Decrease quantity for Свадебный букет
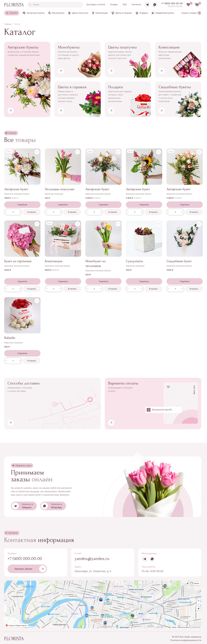Image resolution: width=207 pixels, height=644 pixels. [169, 289]
